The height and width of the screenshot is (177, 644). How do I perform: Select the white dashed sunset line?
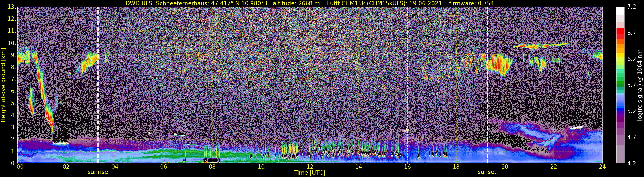[487, 85]
